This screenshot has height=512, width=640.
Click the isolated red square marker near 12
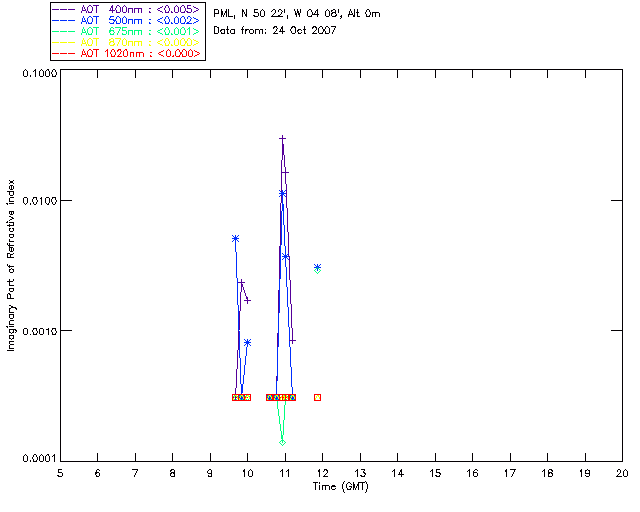pyautogui.click(x=318, y=397)
